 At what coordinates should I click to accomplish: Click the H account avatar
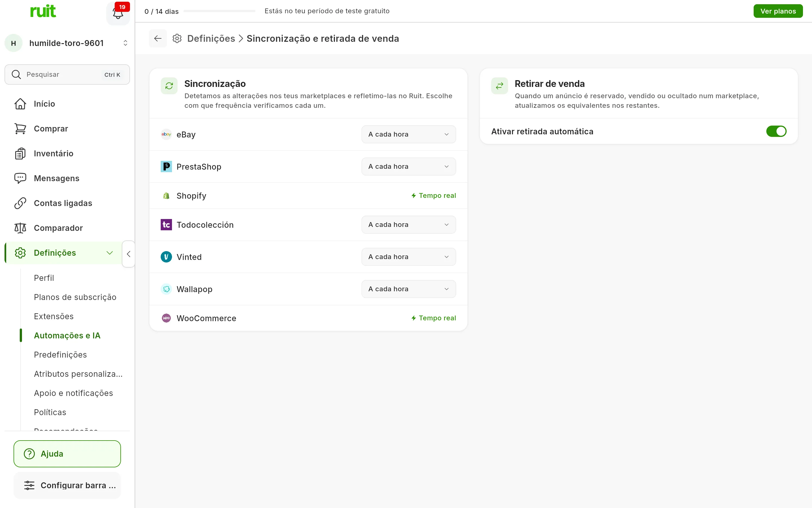point(14,43)
